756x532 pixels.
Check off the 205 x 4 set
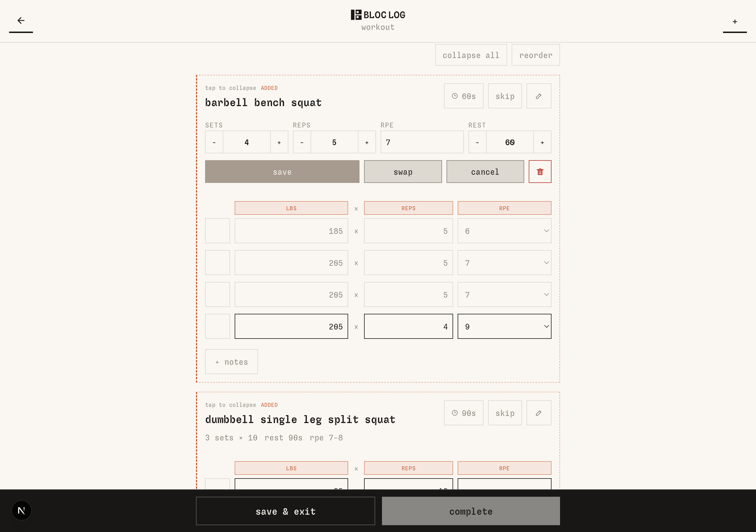coord(217,326)
